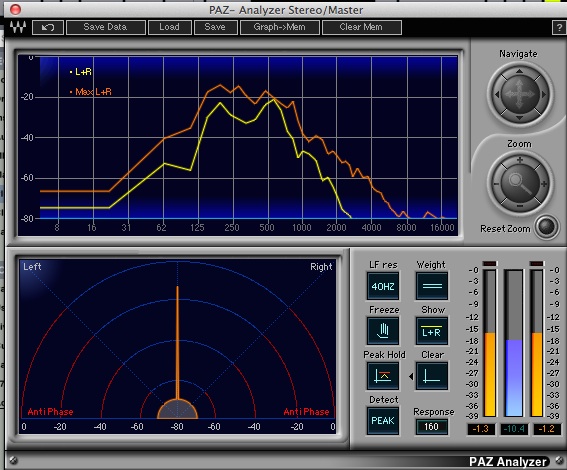This screenshot has width=567, height=470.
Task: Click the magnifying glass in Zoom dial
Action: [x=520, y=183]
